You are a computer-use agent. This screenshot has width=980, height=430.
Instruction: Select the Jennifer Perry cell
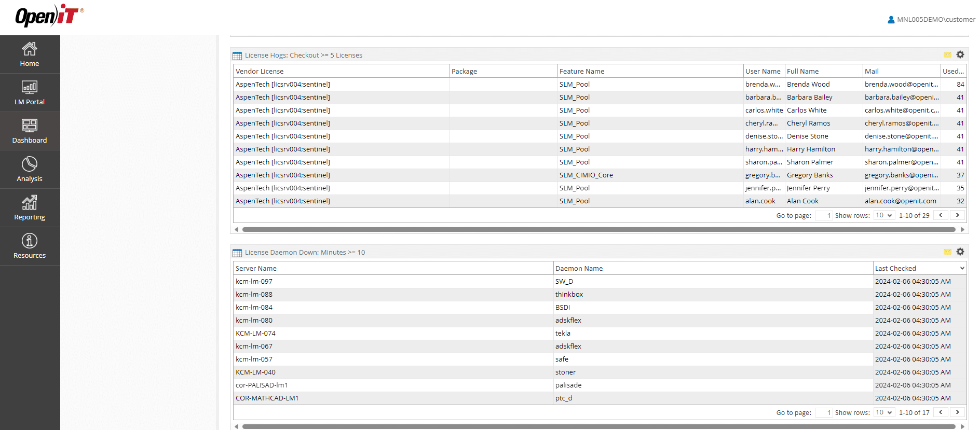point(824,188)
